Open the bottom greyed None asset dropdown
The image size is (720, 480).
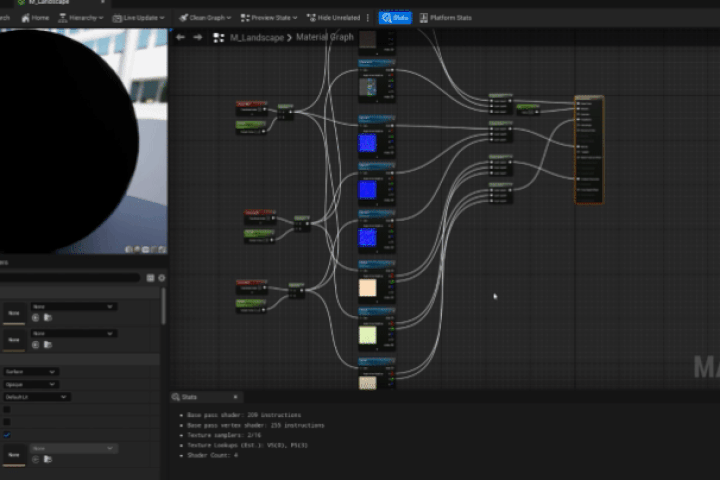[73, 448]
